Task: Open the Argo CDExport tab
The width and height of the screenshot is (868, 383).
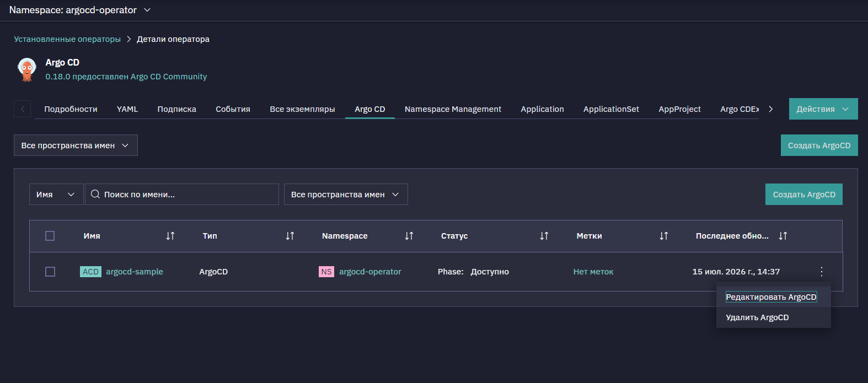Action: point(739,109)
